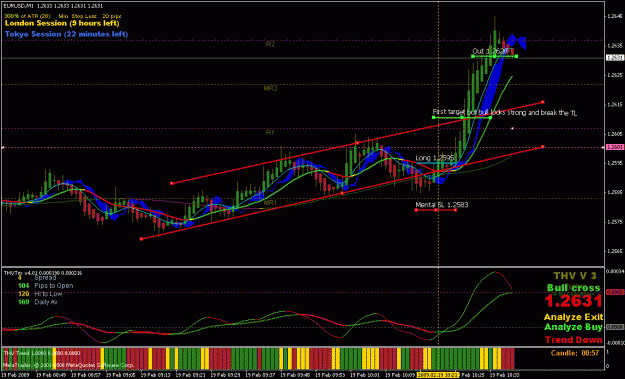
Task: Click the 1.2645 price axis value
Action: pos(615,16)
